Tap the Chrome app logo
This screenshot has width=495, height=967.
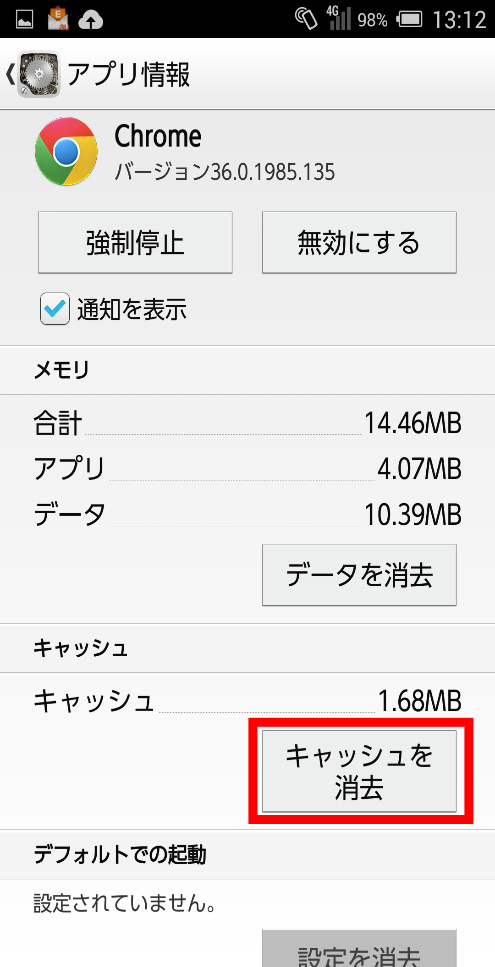(x=66, y=152)
